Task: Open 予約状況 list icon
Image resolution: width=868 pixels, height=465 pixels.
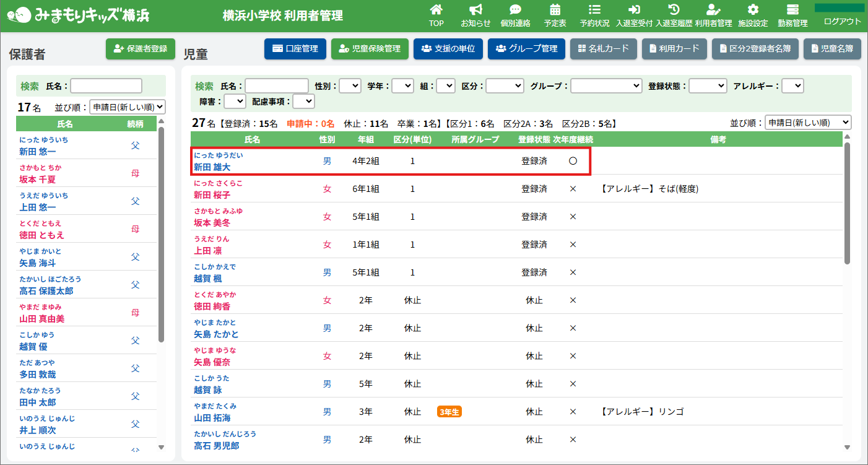Action: pos(594,10)
